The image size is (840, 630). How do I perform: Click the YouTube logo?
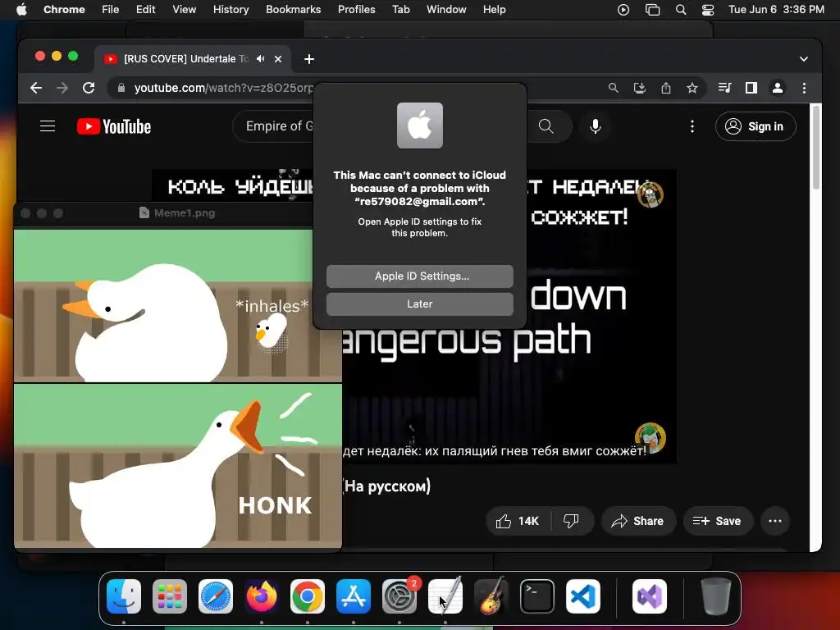[x=114, y=126]
